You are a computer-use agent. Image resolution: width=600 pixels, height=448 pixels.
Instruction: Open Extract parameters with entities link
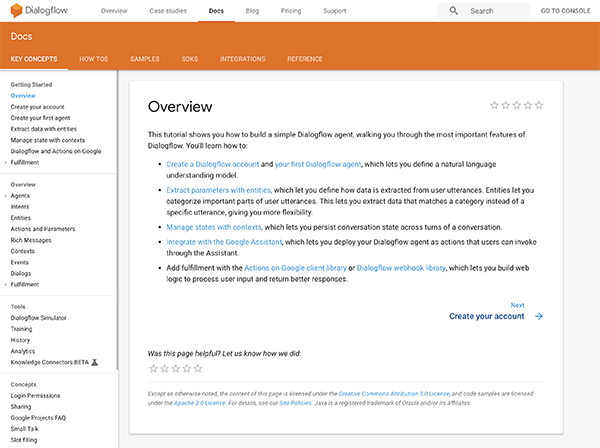218,190
